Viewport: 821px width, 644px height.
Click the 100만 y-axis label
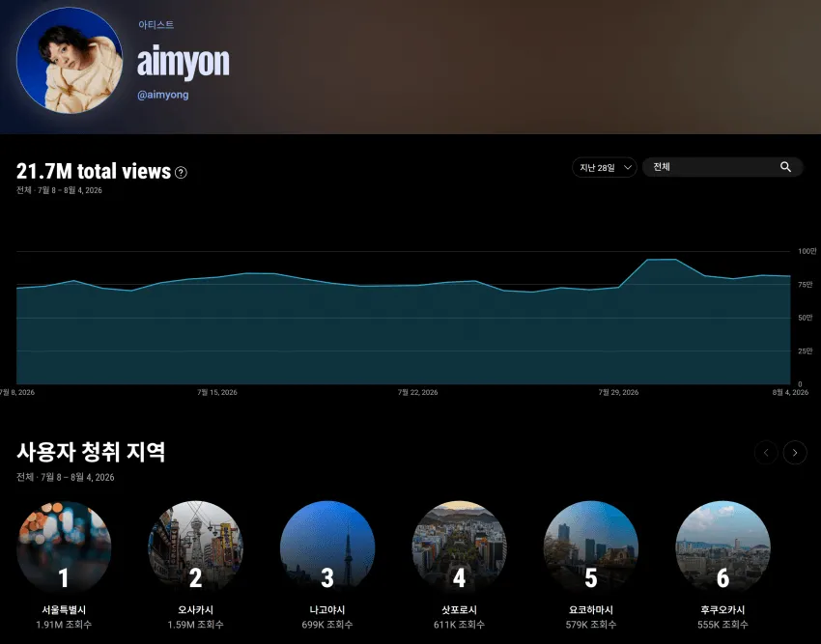pos(807,251)
